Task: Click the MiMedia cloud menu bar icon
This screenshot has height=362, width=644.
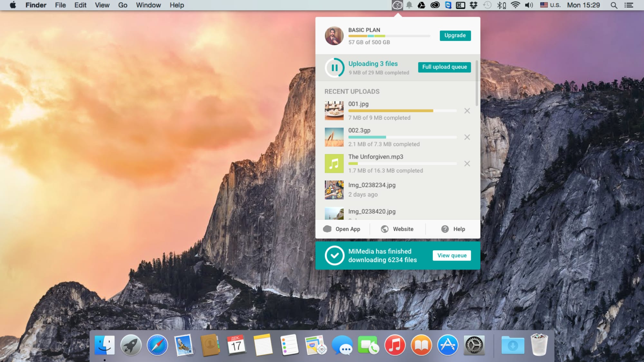Action: click(397, 5)
